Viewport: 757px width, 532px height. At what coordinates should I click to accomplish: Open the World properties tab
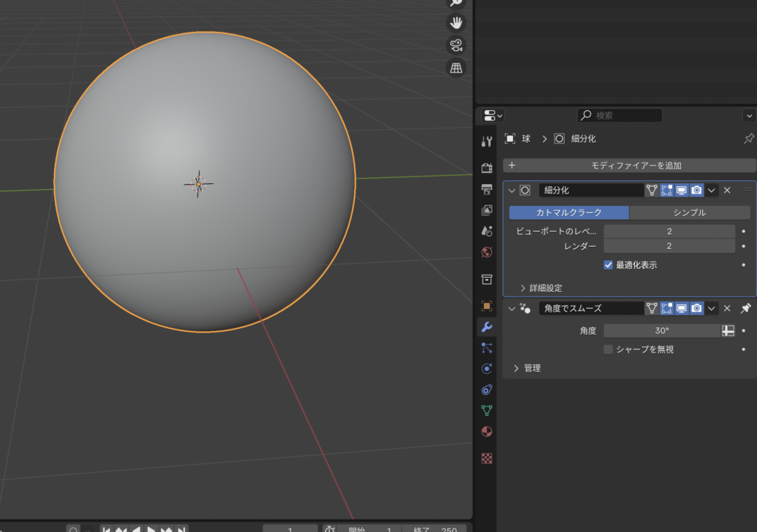pos(486,252)
